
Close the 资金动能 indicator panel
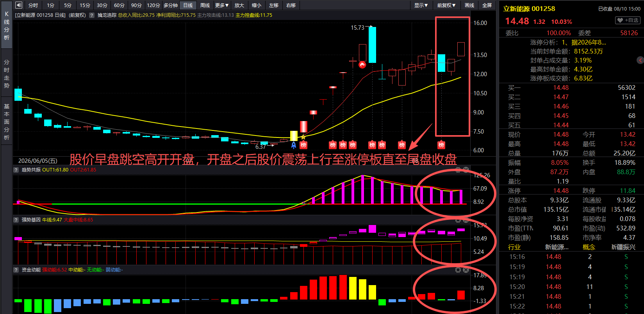(466, 270)
